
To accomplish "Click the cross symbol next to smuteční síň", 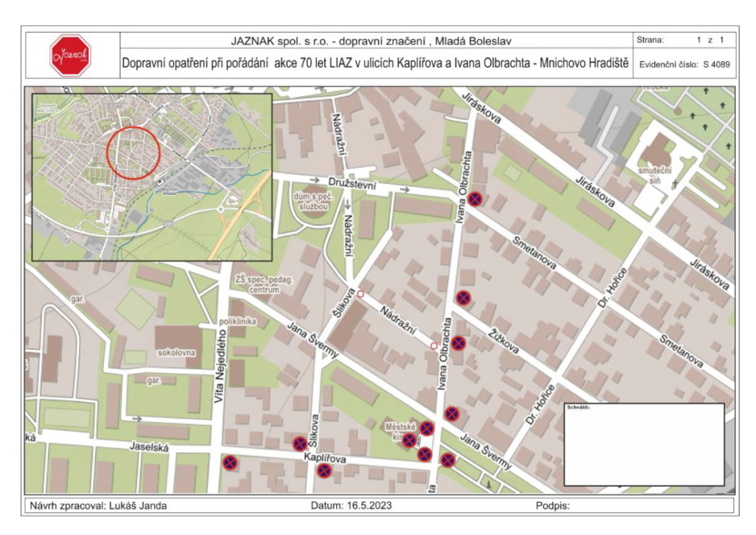I will tap(675, 183).
